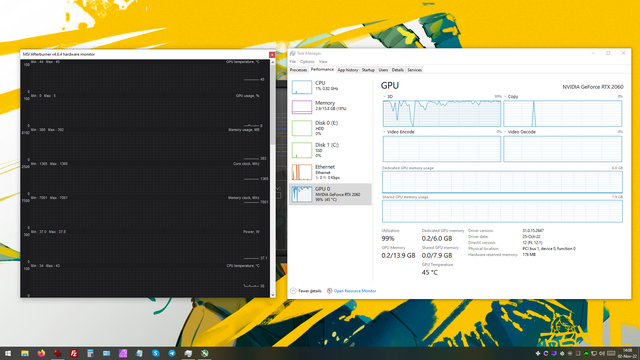
Task: Click the Dedicated GPU memory usage graph
Action: tap(502, 182)
